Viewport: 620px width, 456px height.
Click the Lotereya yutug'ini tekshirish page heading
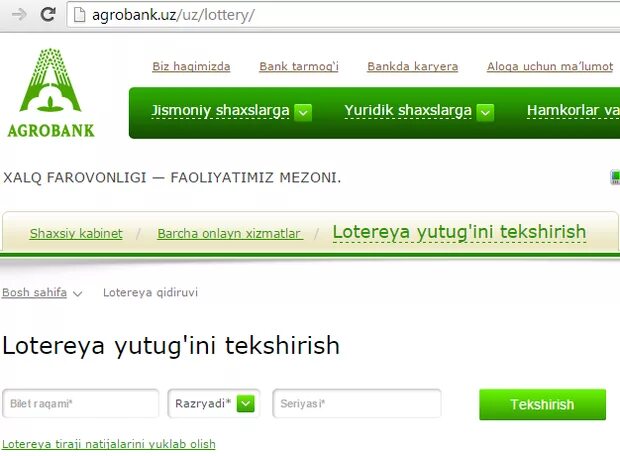click(171, 346)
